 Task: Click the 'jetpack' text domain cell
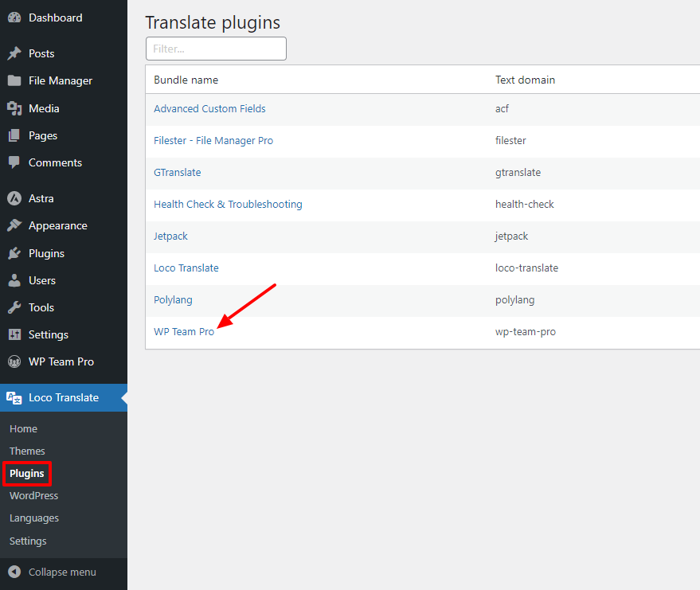point(511,236)
